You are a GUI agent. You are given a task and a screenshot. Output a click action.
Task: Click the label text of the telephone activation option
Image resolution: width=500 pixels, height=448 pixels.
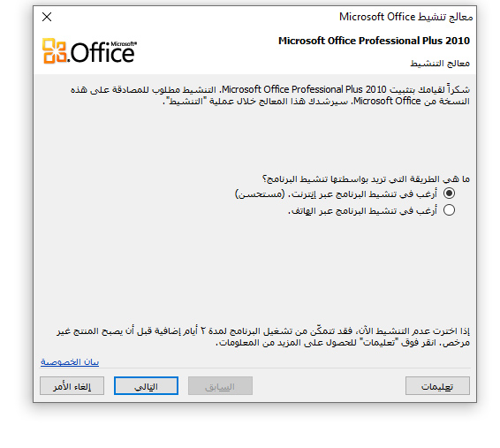(362, 210)
